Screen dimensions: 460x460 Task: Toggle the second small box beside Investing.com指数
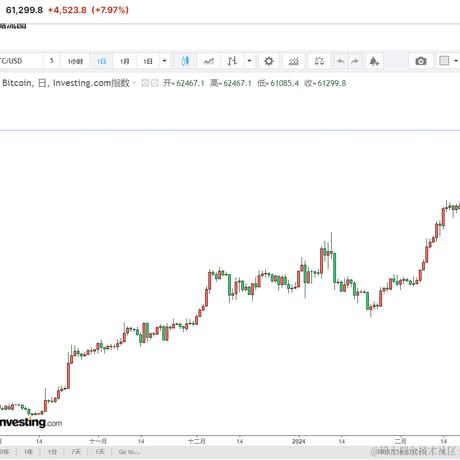(x=154, y=83)
